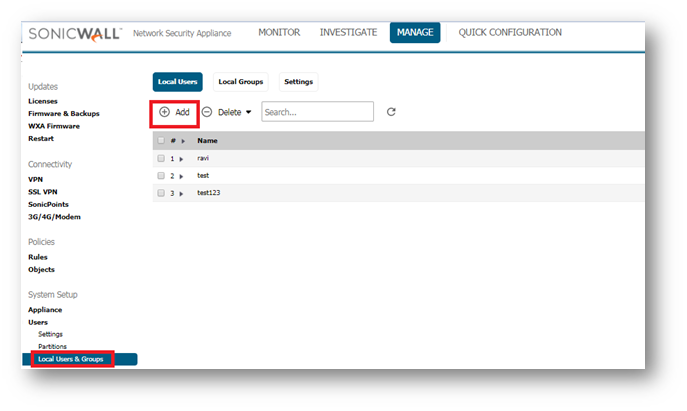Go to the MONITOR menu
Image resolution: width=687 pixels, height=411 pixels.
click(x=279, y=33)
